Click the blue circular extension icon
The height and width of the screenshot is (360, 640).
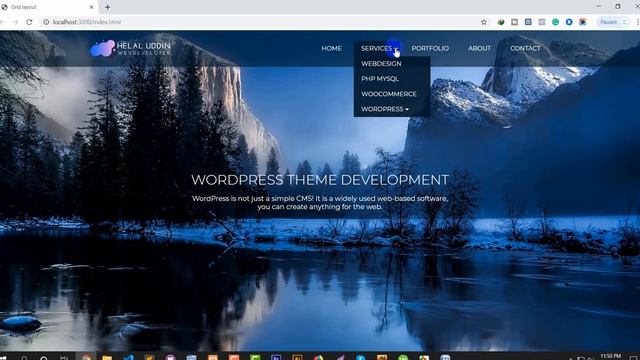(x=569, y=22)
